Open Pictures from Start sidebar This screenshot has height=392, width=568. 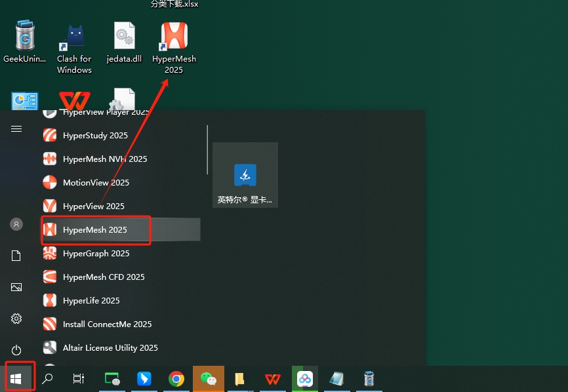coord(16,287)
